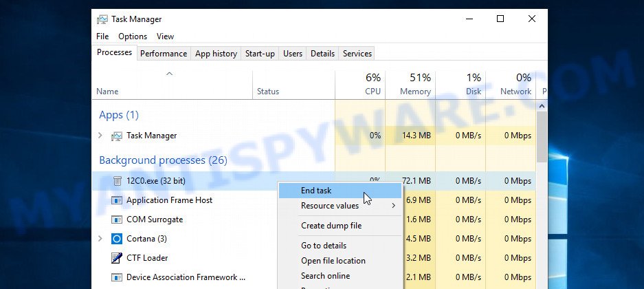Select the CTF Loader process name

[x=147, y=258]
